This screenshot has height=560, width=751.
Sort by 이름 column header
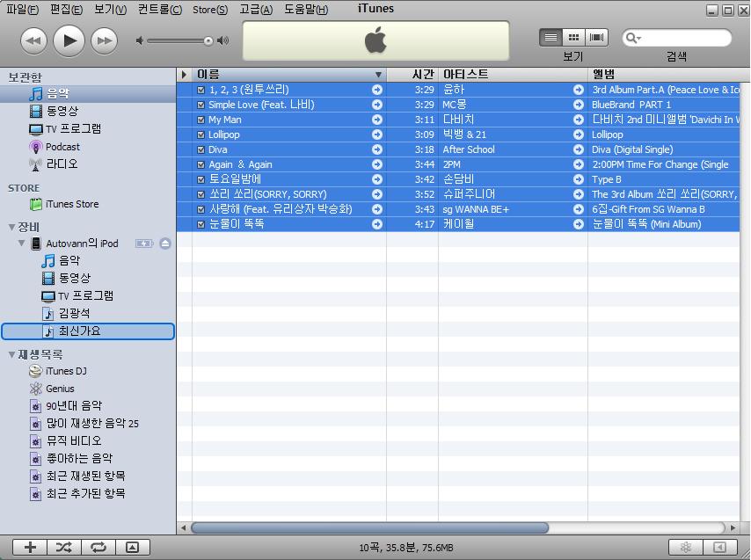point(289,74)
